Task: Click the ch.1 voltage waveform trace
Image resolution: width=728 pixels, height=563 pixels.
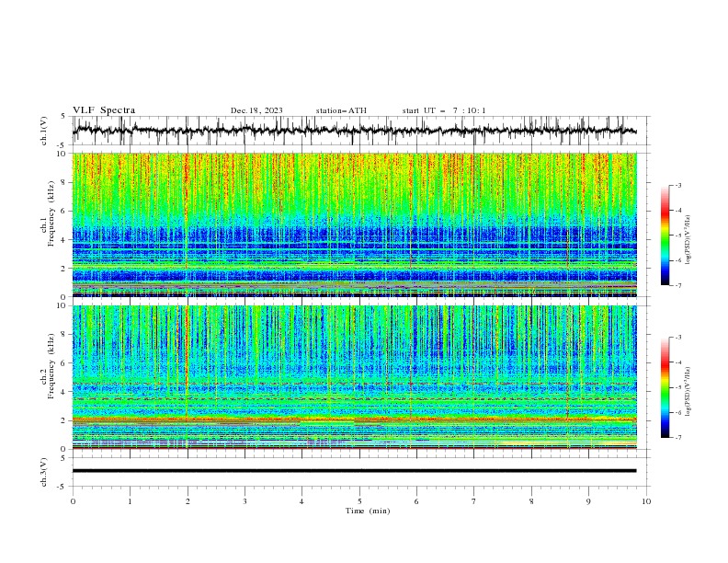Action: coord(354,131)
